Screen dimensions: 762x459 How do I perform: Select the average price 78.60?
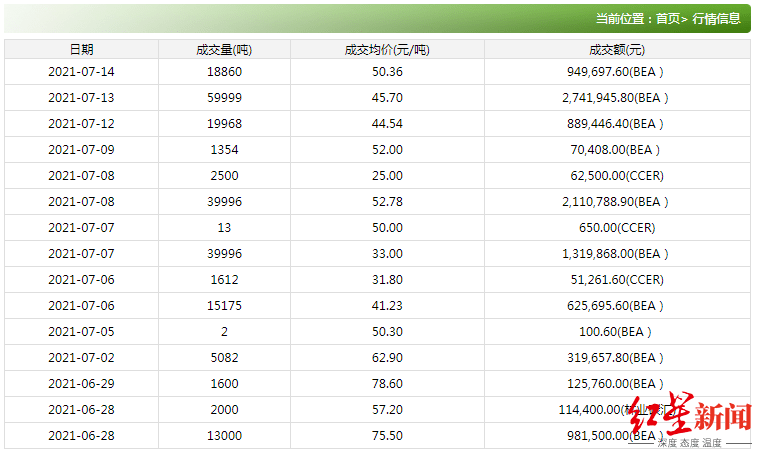pyautogui.click(x=387, y=384)
